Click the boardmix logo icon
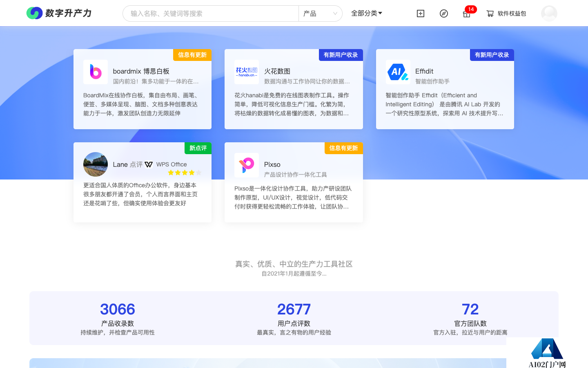This screenshot has height=368, width=588. point(96,72)
